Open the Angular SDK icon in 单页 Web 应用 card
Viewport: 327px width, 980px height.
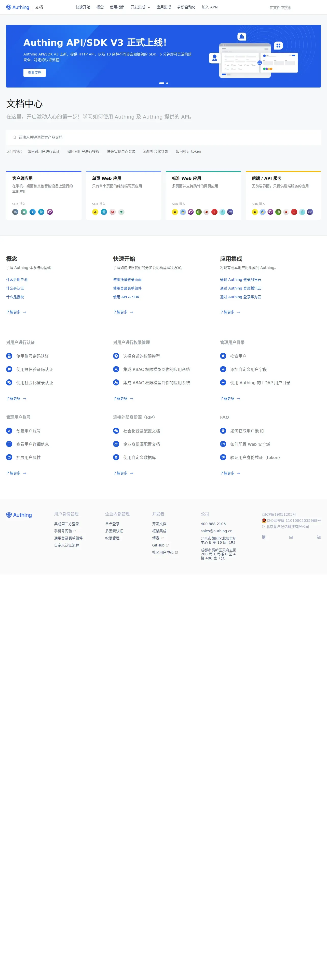(x=113, y=212)
